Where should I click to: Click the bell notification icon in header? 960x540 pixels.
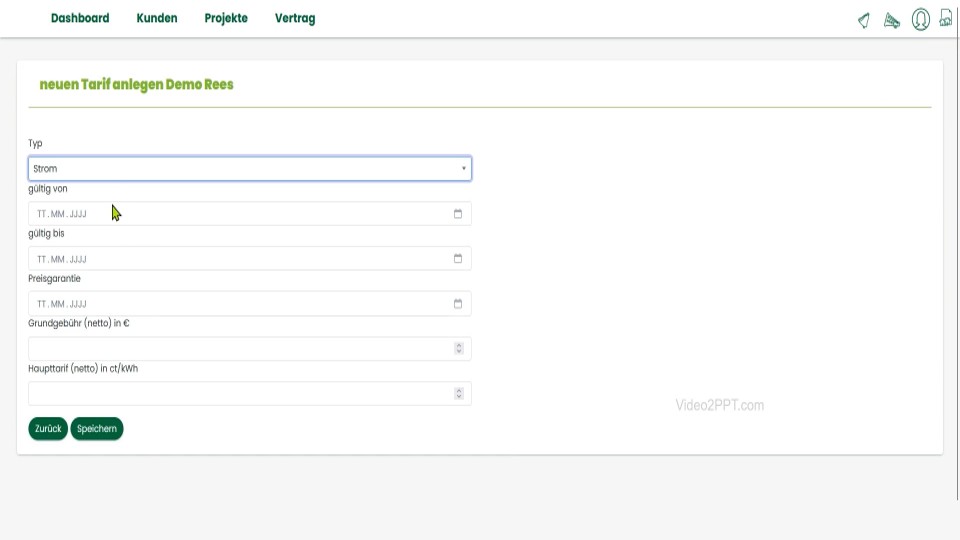tap(864, 20)
